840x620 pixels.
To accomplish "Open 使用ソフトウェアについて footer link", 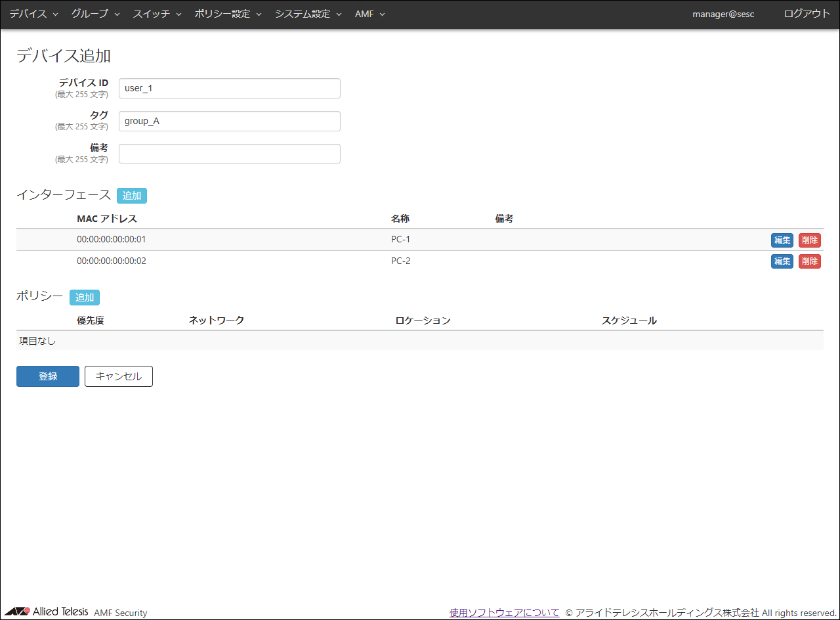I will 504,612.
